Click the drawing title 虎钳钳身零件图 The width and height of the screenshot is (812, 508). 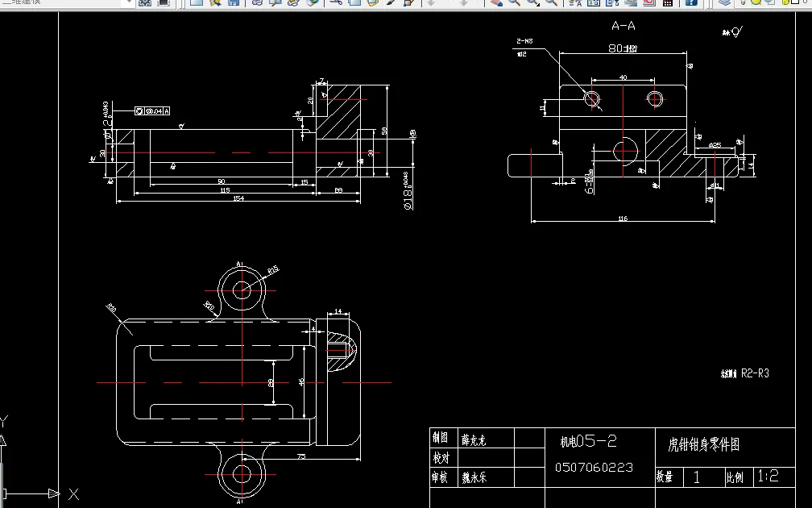click(704, 444)
